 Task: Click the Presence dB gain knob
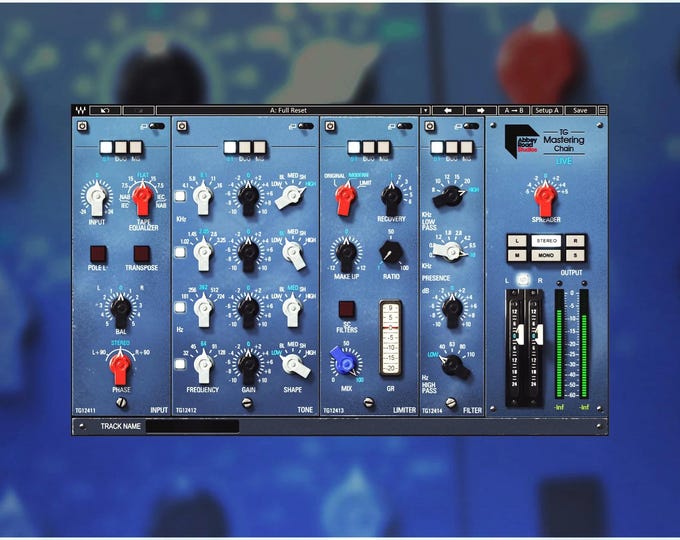click(x=452, y=309)
